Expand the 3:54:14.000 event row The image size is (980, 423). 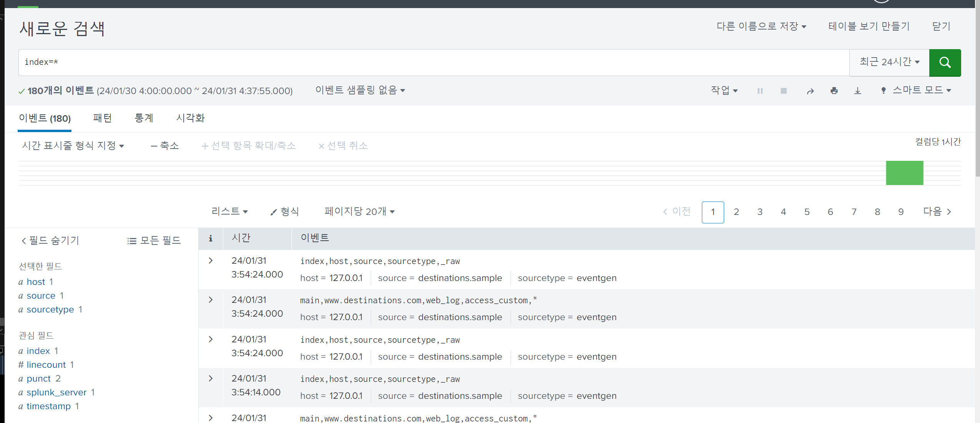point(211,378)
